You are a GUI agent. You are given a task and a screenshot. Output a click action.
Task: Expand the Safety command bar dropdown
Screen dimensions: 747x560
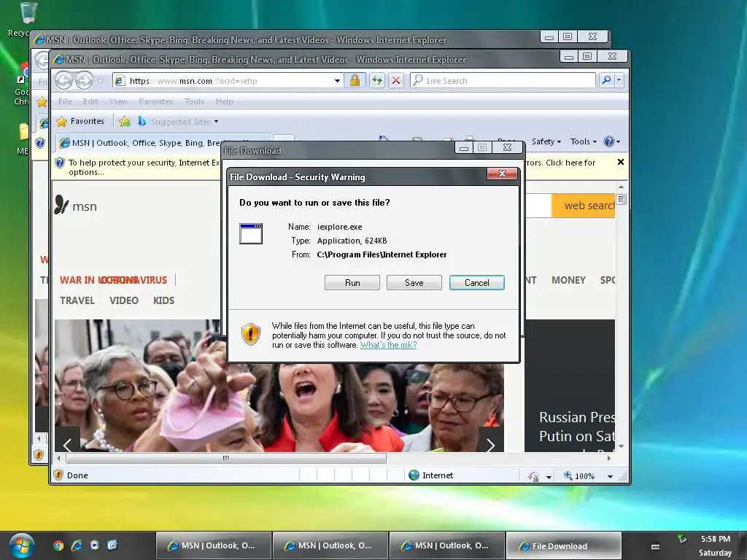coord(546,141)
